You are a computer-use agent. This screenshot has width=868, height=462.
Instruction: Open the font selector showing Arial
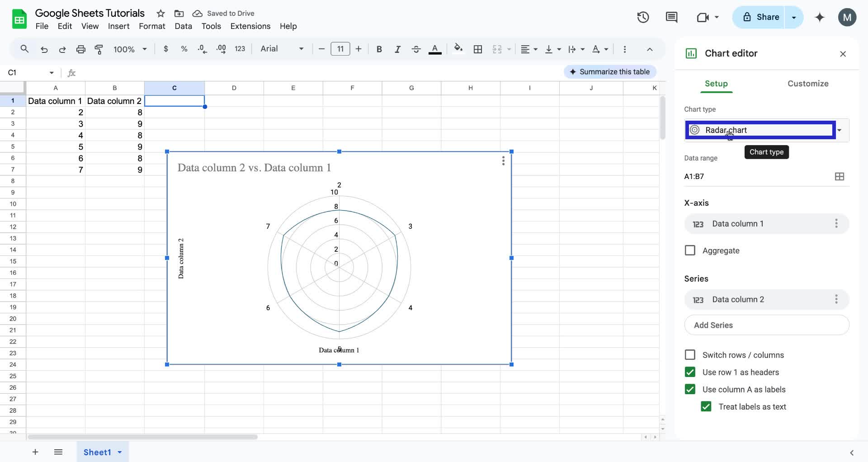click(280, 49)
